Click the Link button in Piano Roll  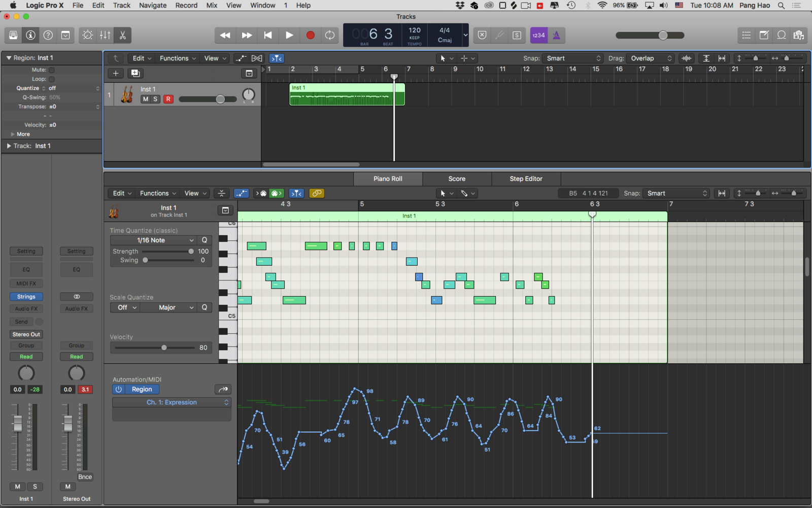coord(317,194)
